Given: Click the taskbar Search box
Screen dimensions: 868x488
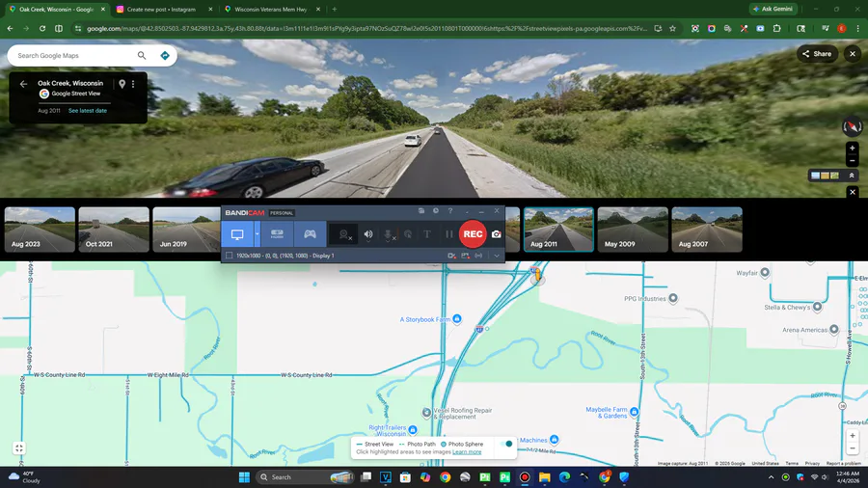Looking at the screenshot, I should pos(306,477).
